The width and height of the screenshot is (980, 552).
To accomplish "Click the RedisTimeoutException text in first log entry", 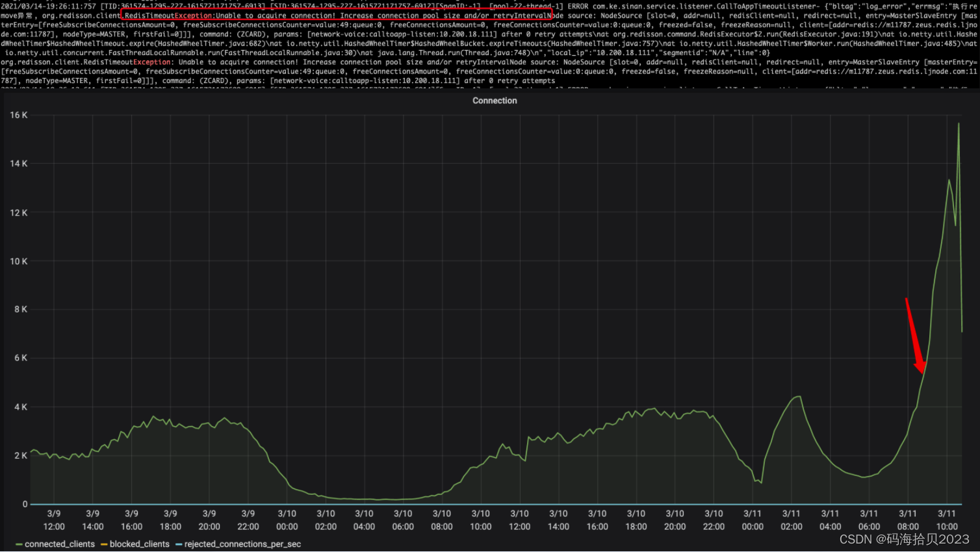I will click(x=168, y=15).
